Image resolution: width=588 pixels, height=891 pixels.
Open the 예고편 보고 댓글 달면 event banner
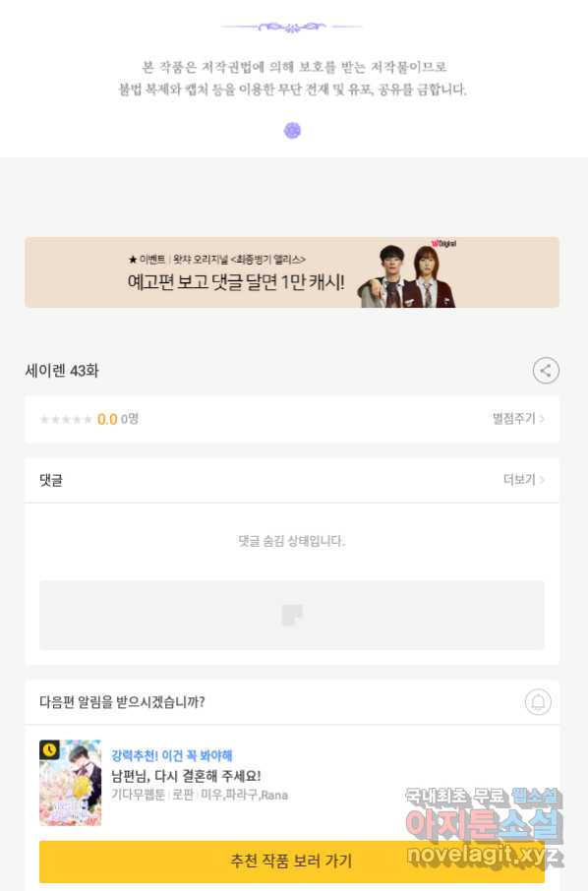pos(292,272)
